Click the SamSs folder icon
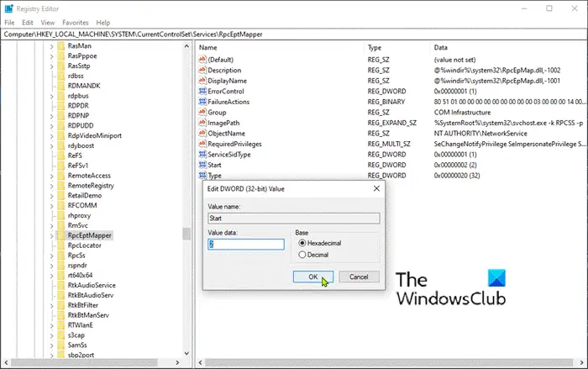 coord(61,345)
